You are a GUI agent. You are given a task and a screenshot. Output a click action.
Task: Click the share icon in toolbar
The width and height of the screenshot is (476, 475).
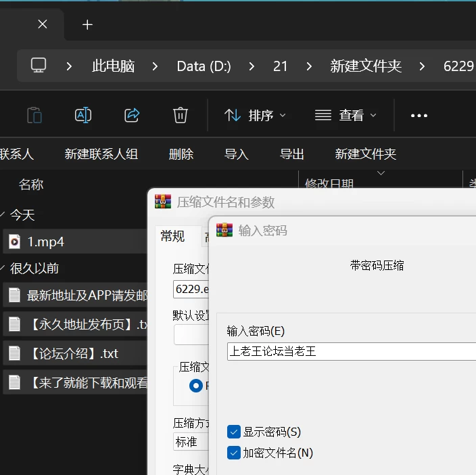[132, 115]
